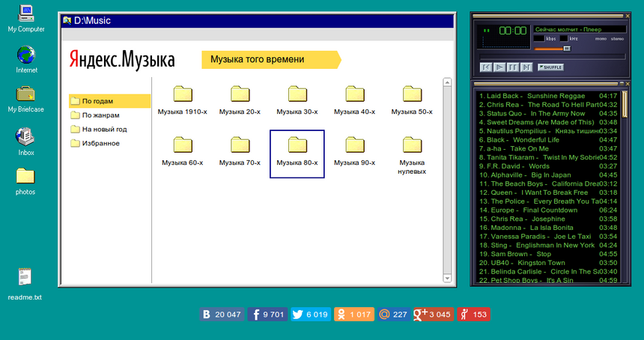The height and width of the screenshot is (340, 644).
Task: Open the Inbox desktop icon
Action: 25,142
